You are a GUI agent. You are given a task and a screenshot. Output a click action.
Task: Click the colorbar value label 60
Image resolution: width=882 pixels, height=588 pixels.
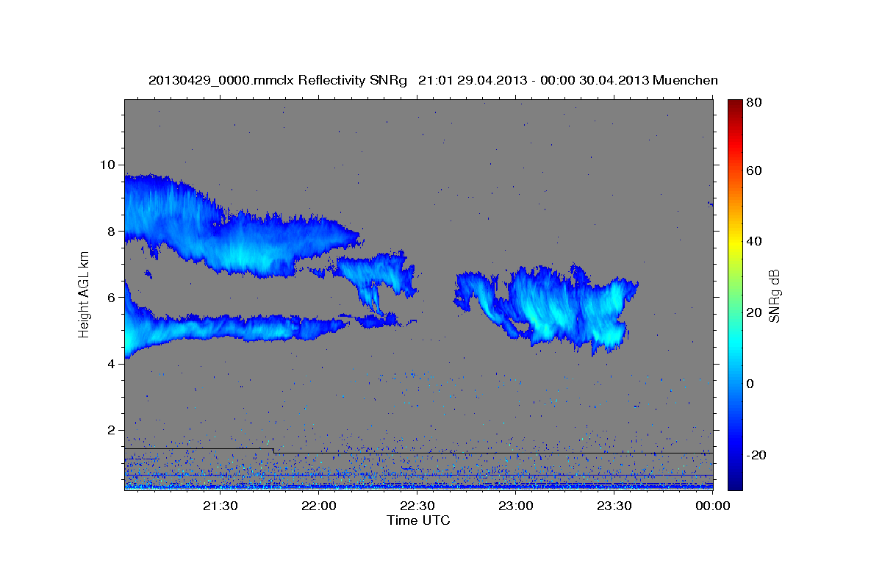(x=754, y=171)
